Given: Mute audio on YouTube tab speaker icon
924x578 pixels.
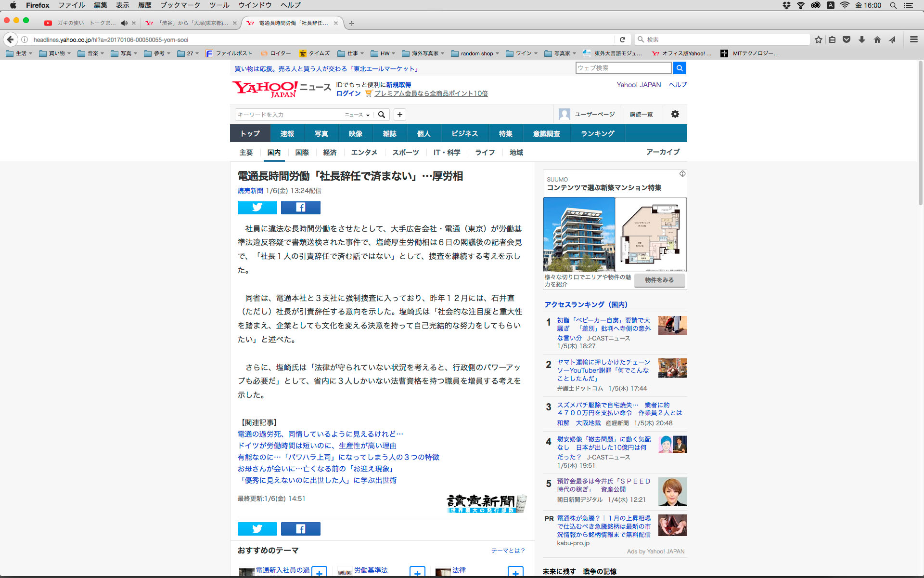Looking at the screenshot, I should (124, 23).
